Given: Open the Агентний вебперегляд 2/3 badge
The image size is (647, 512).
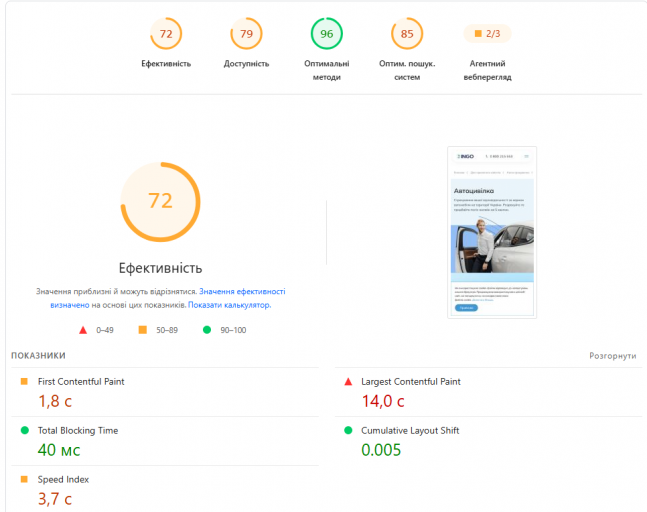Looking at the screenshot, I should tap(487, 33).
